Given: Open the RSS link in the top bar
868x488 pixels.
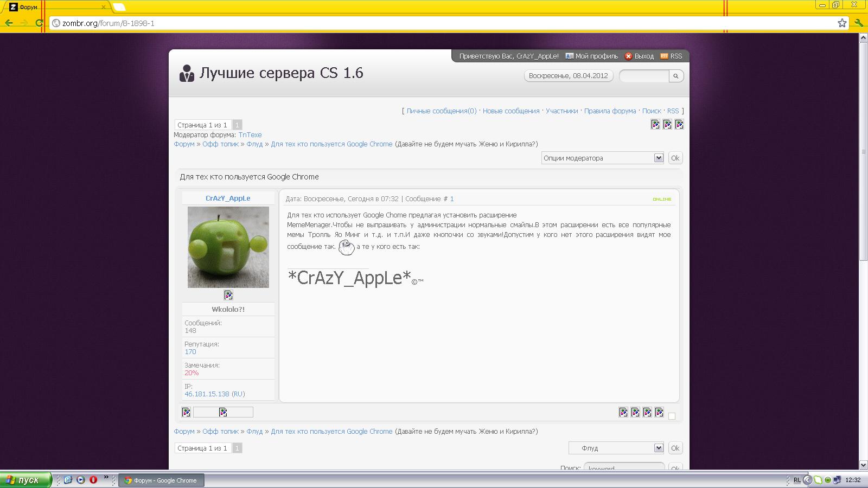Looking at the screenshot, I should coord(676,56).
